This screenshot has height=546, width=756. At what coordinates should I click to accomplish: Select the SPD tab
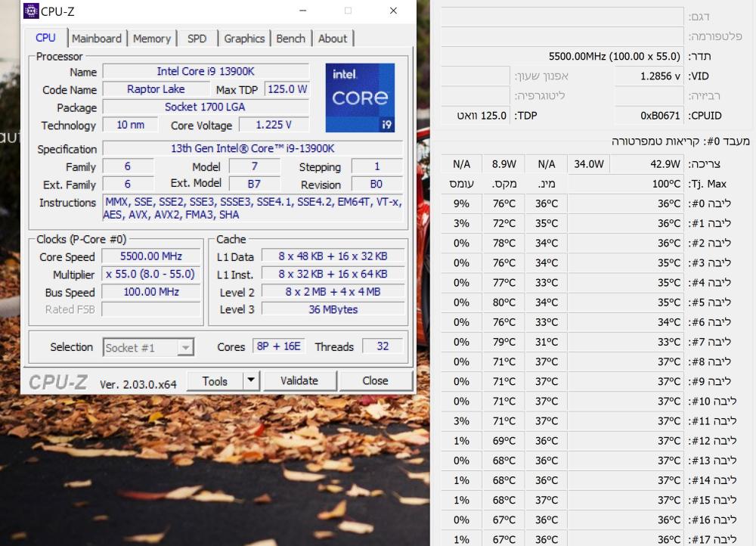pos(197,39)
